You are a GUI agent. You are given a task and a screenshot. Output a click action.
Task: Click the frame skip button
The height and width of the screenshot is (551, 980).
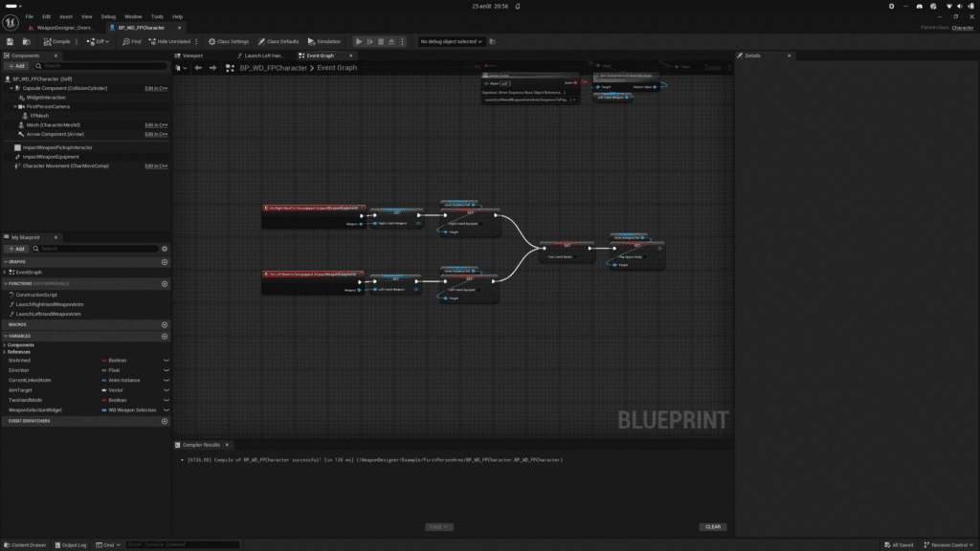[x=370, y=42]
